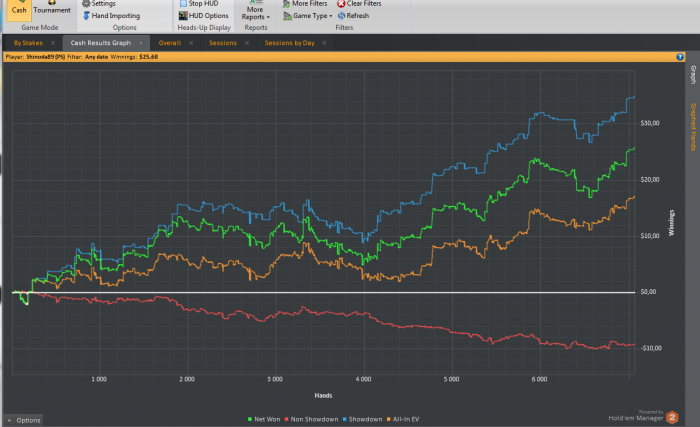Click the $0,00 axis label
700x427 pixels.
point(648,292)
